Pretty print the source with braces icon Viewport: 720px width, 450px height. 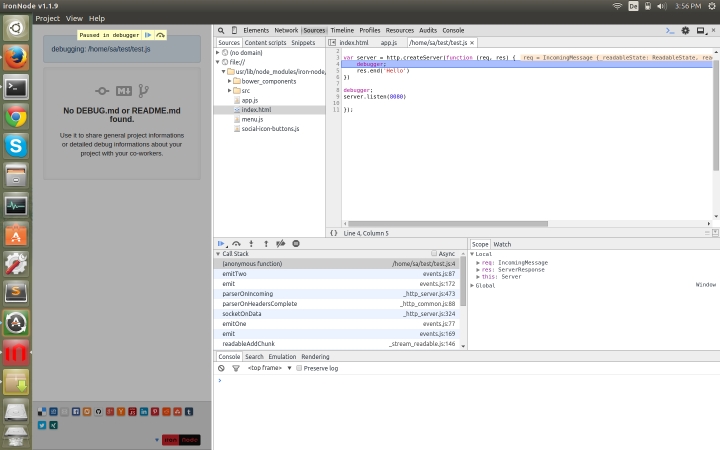334,233
